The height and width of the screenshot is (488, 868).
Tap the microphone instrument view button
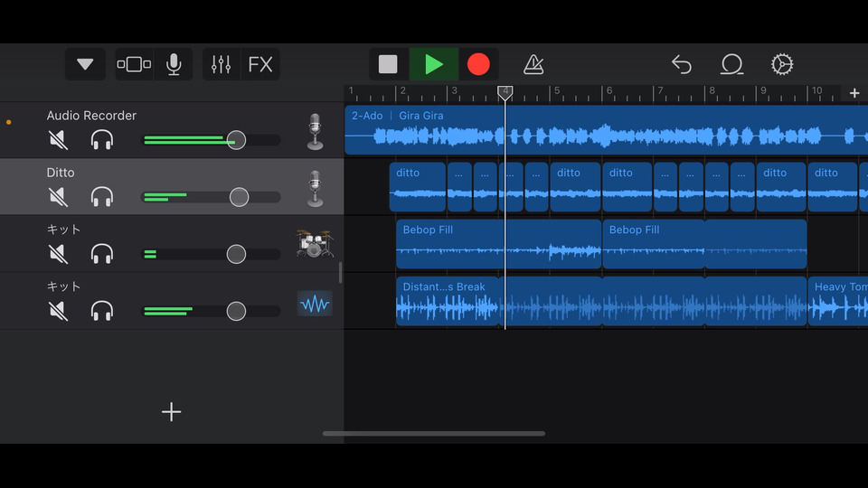[x=174, y=64]
